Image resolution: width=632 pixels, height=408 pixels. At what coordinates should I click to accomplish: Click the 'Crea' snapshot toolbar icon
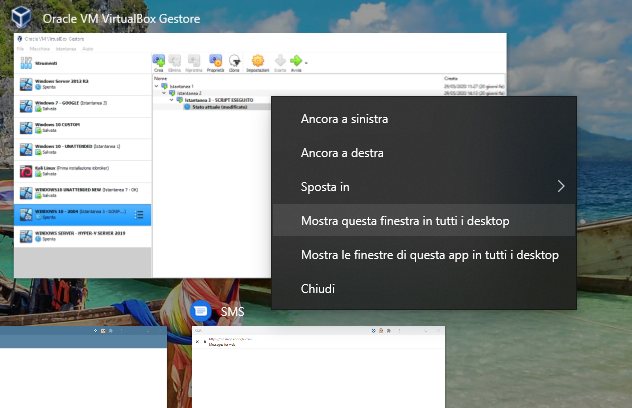[x=158, y=63]
